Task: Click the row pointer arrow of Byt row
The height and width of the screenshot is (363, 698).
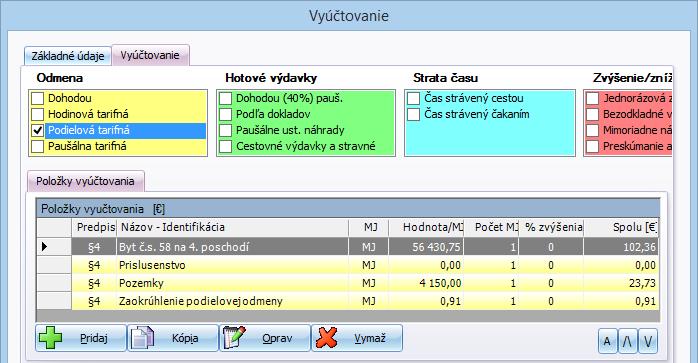Action: [45, 246]
